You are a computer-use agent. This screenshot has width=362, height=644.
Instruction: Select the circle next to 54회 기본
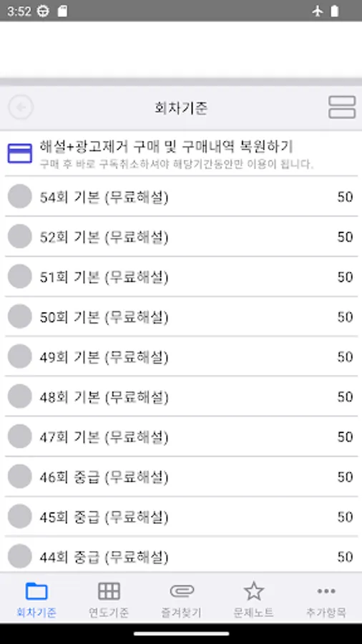[20, 197]
